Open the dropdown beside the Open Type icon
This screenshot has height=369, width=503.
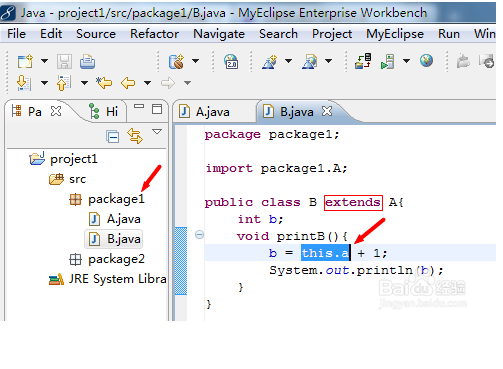click(288, 61)
